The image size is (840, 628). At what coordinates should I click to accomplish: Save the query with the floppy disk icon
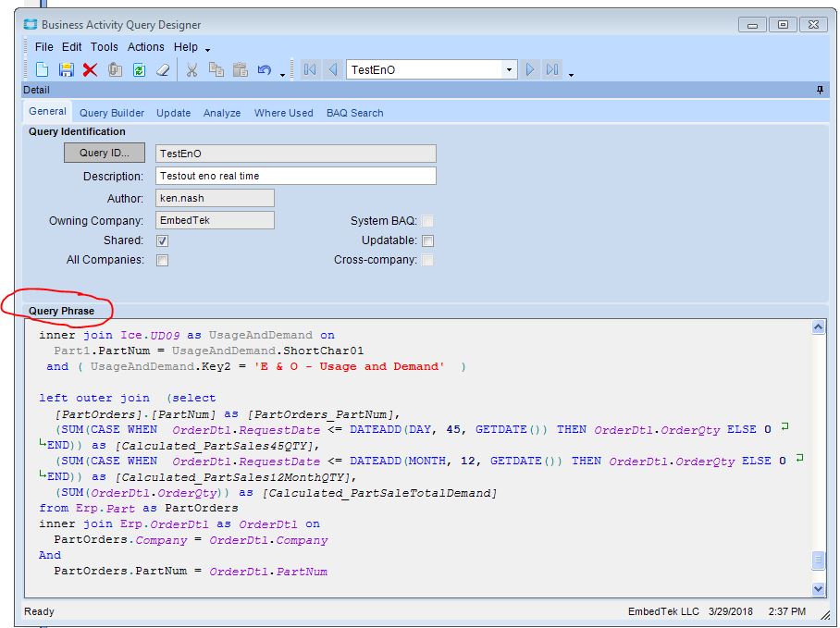coord(66,69)
